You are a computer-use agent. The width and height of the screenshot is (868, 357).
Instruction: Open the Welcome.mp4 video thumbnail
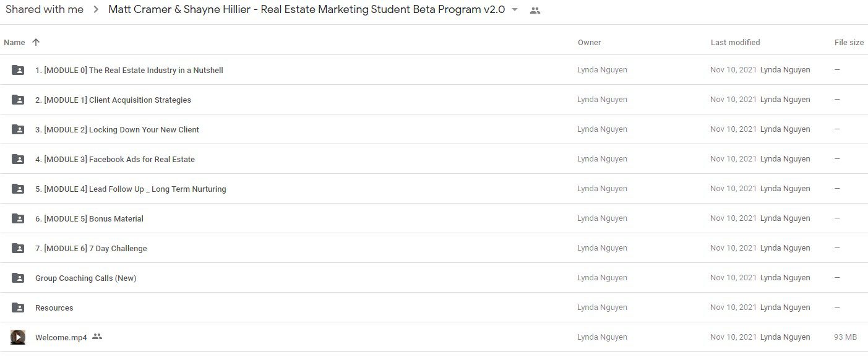(x=18, y=337)
